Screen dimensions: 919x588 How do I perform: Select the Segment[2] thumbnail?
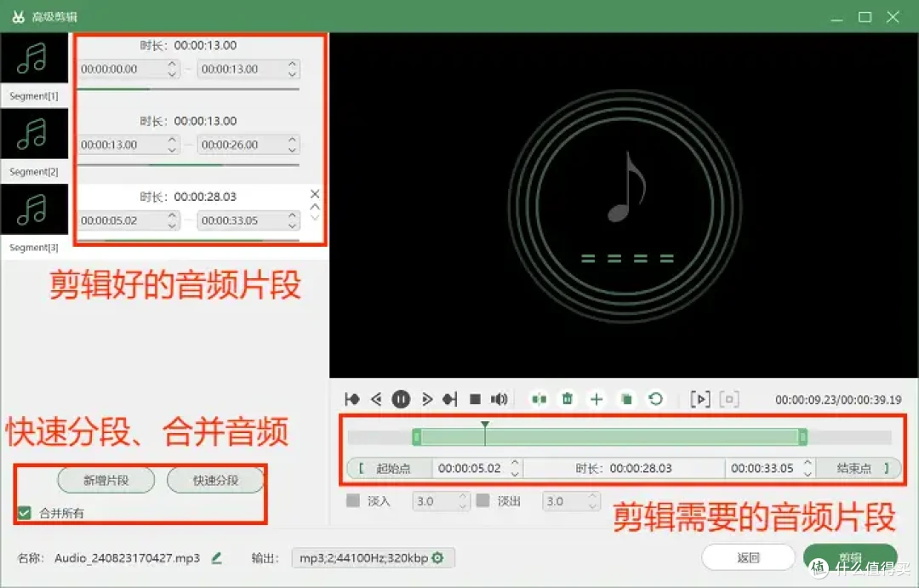(34, 133)
